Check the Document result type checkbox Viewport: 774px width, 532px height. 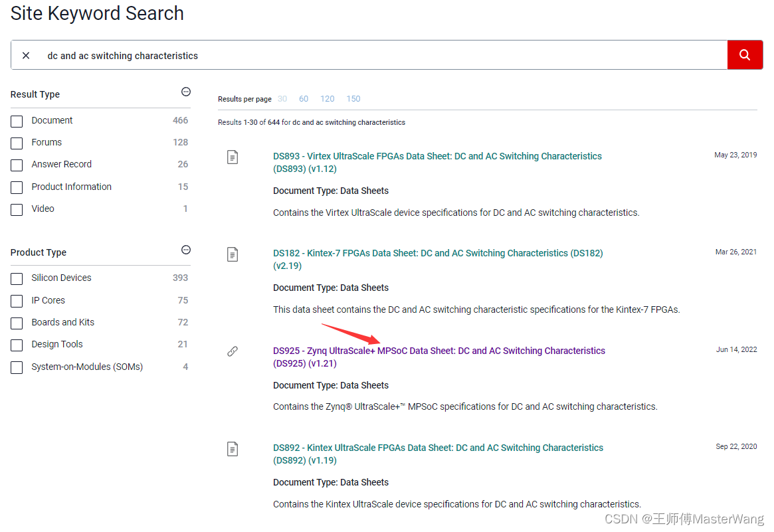[17, 122]
